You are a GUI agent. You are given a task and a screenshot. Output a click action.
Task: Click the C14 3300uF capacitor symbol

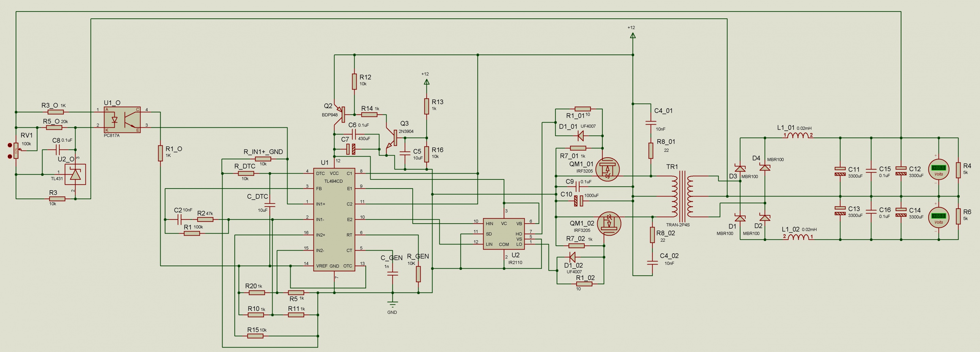(901, 212)
